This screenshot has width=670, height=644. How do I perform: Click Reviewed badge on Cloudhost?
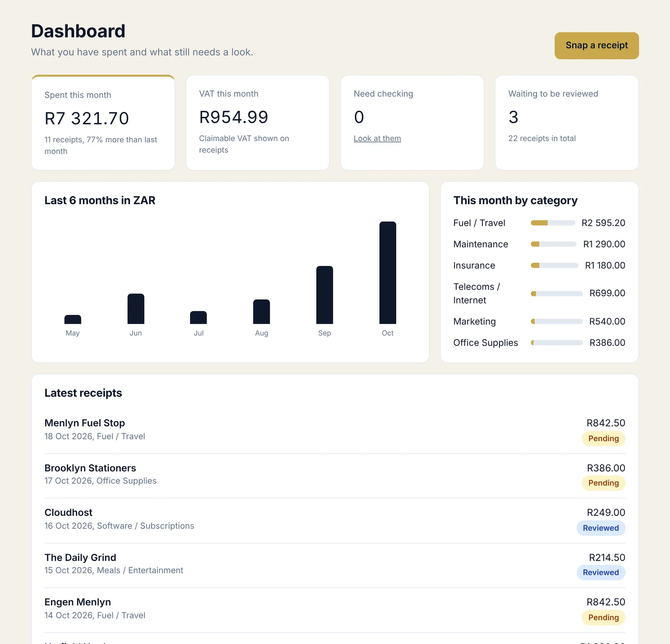601,528
